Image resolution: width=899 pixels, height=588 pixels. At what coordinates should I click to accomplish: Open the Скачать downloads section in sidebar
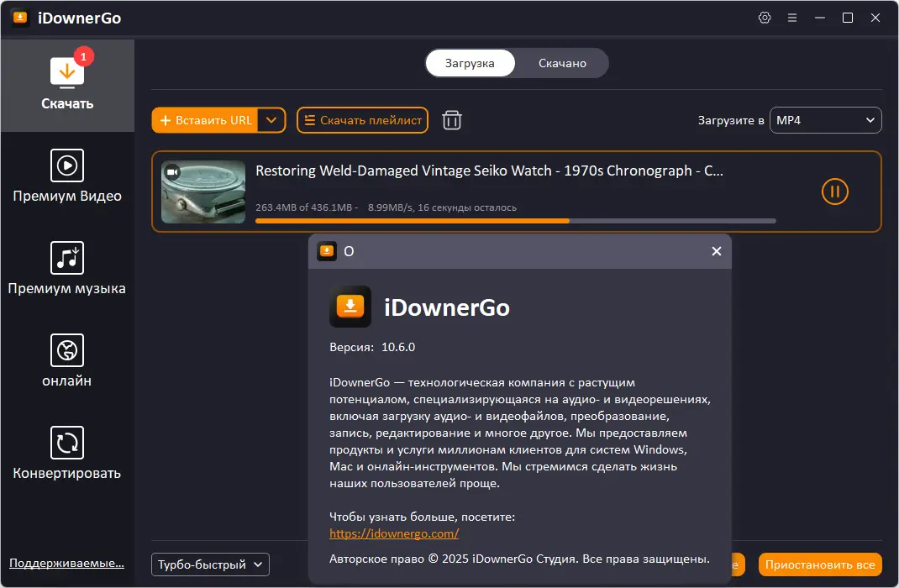(x=67, y=84)
